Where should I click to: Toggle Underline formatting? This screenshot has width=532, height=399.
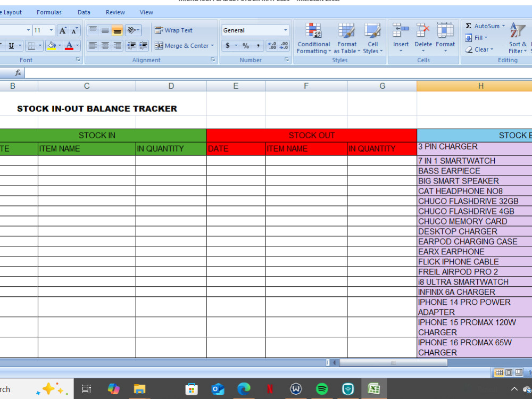[x=11, y=45]
